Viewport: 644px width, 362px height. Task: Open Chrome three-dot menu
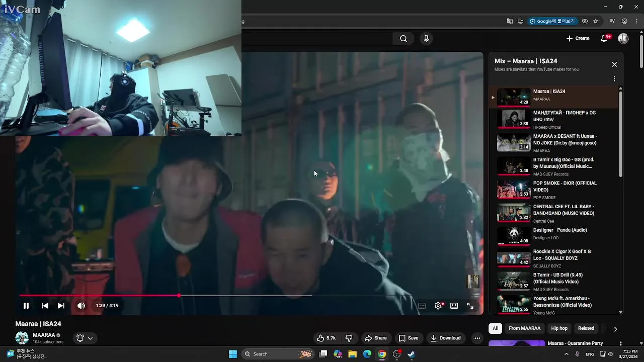(x=636, y=21)
